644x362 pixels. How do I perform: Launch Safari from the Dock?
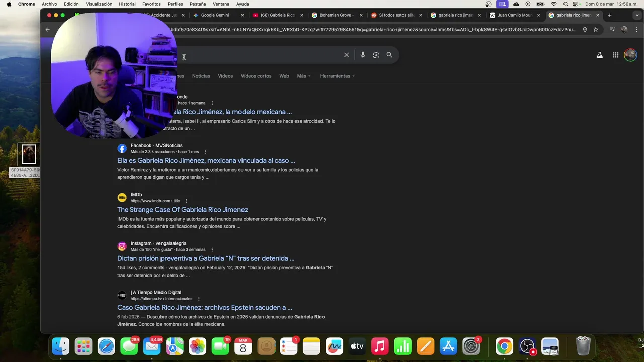pos(106,346)
